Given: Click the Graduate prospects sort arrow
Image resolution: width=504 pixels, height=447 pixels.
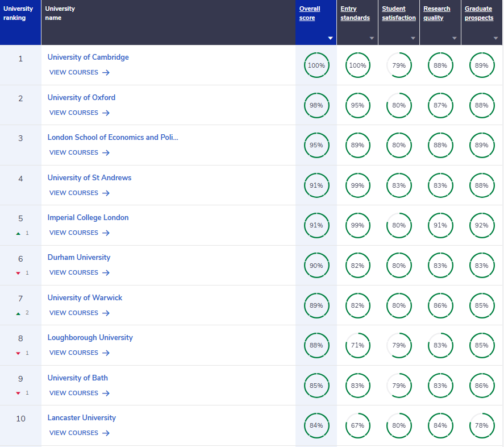Looking at the screenshot, I should tap(495, 38).
